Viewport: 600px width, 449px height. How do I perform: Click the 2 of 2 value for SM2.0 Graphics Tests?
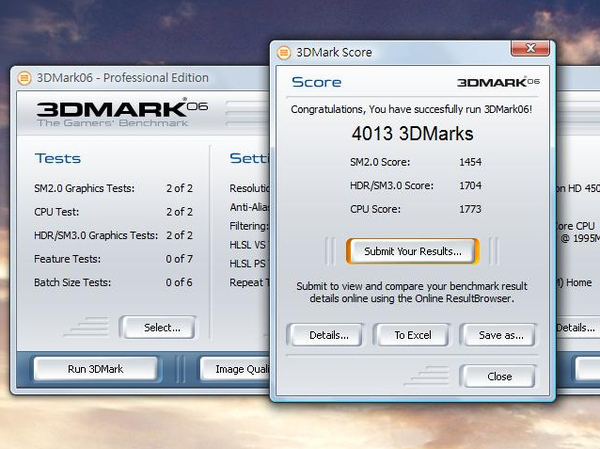point(179,188)
